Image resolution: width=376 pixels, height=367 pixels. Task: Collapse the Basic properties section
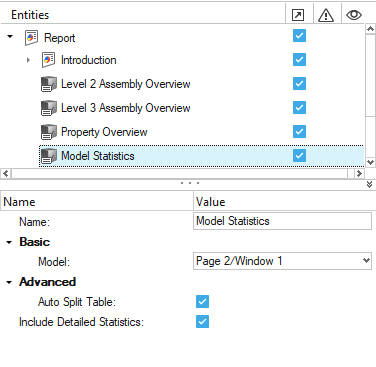click(x=9, y=243)
